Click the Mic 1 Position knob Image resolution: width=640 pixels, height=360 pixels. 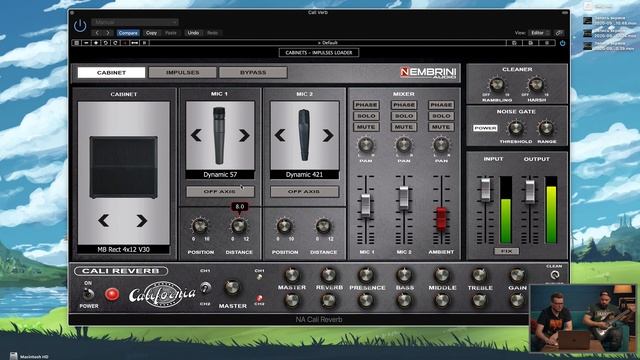200,226
